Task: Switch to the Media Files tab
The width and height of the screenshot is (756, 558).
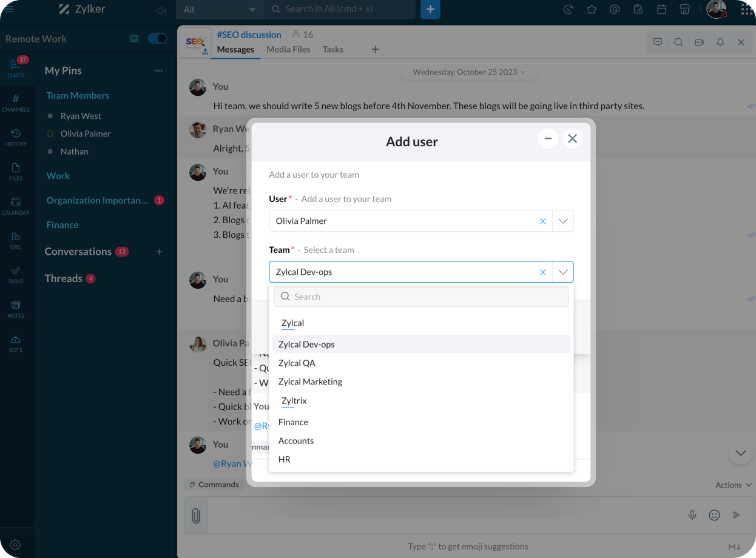Action: click(x=288, y=50)
